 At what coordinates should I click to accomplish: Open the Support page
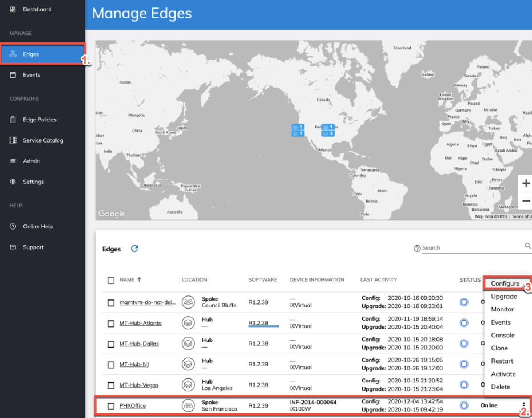click(33, 247)
